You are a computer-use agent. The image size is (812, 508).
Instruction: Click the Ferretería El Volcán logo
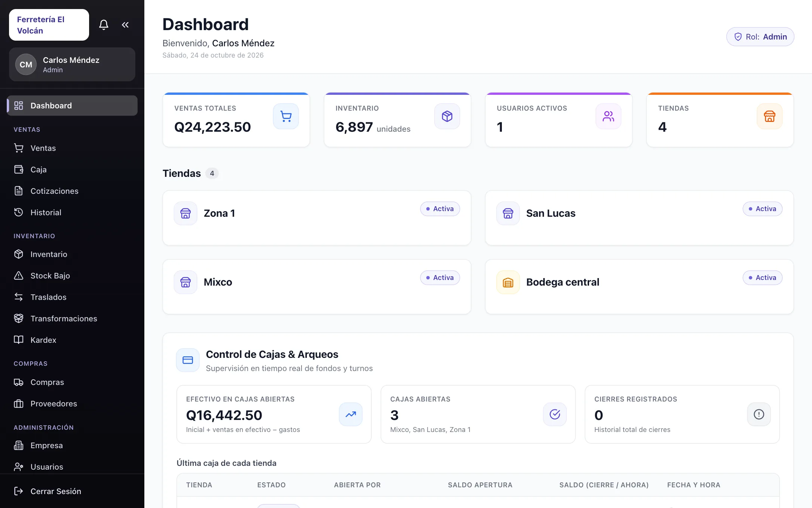pos(49,25)
